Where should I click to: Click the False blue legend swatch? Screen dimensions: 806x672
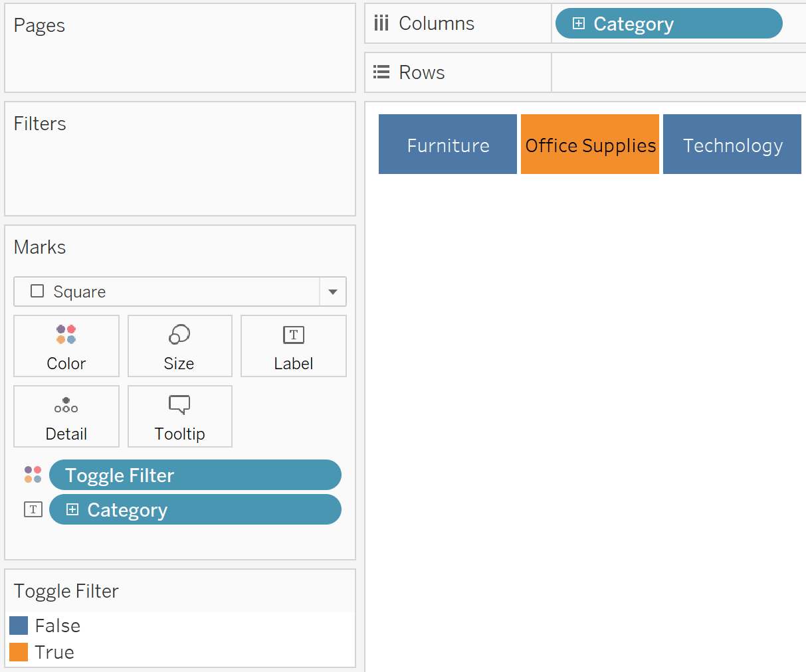point(19,626)
